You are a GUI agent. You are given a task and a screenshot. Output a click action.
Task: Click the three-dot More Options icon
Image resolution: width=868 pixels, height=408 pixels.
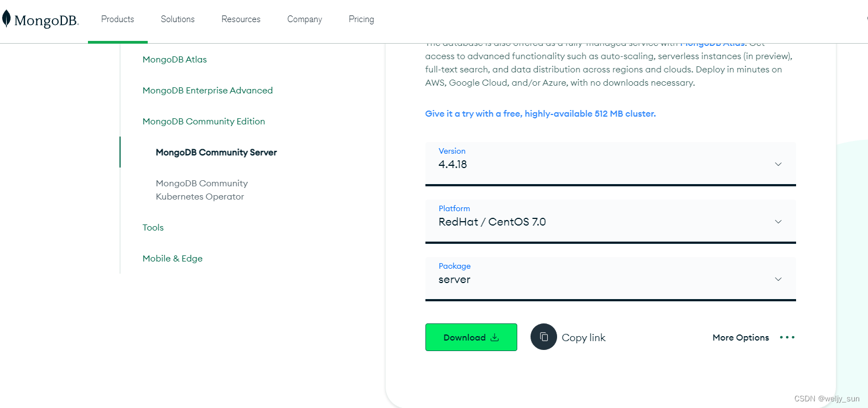coord(787,337)
